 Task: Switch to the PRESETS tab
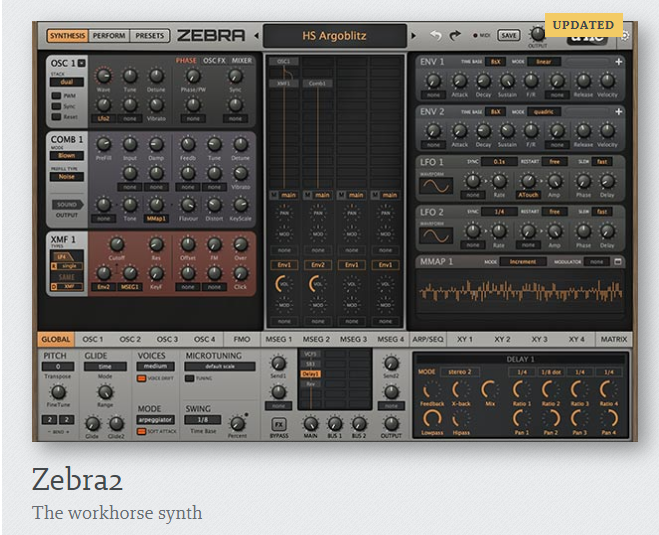[150, 36]
